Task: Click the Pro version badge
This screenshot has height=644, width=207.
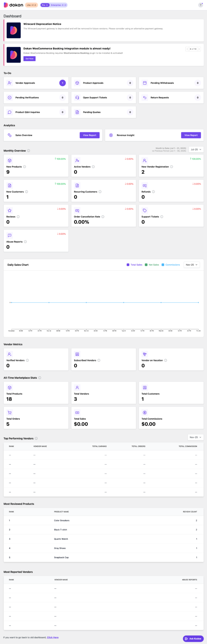Action: 44,5
